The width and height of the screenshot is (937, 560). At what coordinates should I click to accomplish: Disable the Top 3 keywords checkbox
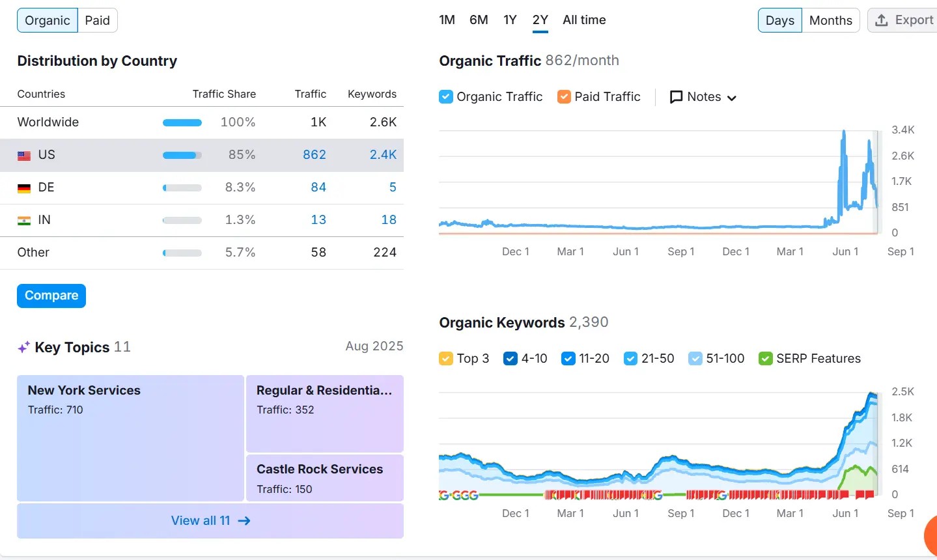446,359
